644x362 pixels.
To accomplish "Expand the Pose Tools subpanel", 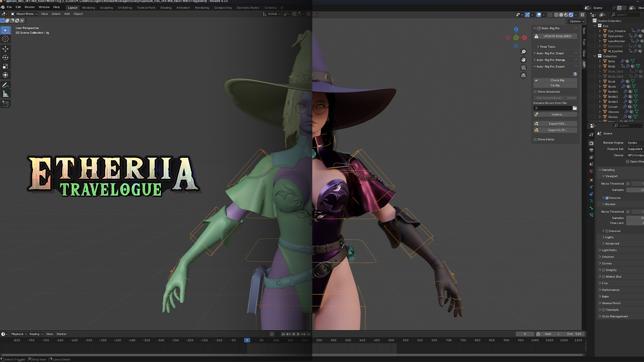I will click(547, 47).
